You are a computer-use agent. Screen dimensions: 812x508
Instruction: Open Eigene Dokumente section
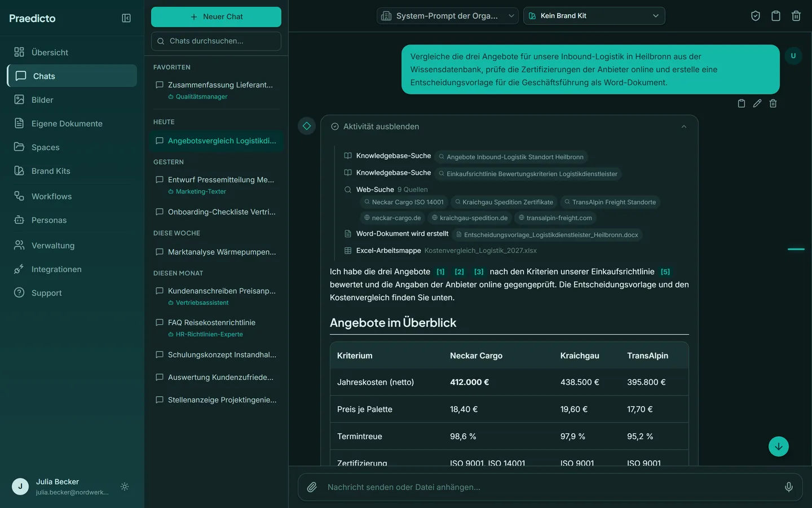click(72, 124)
